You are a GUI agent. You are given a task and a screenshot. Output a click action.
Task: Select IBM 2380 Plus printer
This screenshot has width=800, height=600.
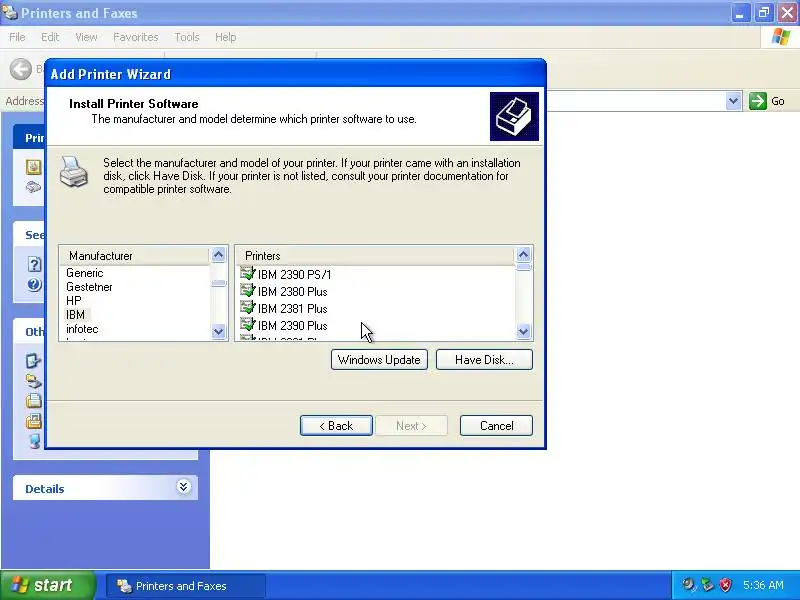click(x=292, y=292)
